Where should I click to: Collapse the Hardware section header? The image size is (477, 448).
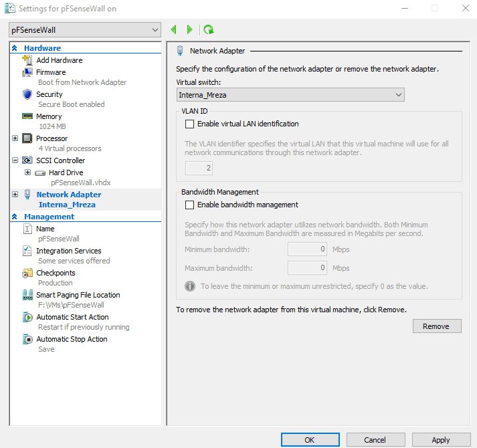click(x=15, y=48)
